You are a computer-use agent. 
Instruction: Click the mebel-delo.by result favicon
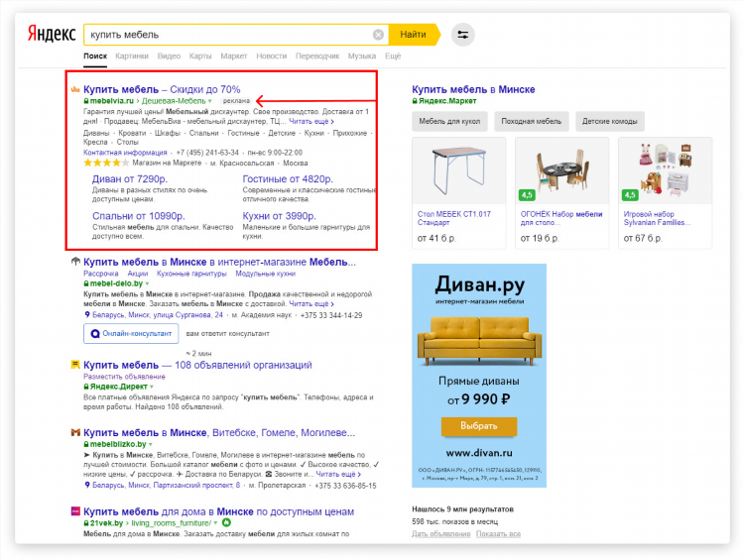tap(75, 262)
